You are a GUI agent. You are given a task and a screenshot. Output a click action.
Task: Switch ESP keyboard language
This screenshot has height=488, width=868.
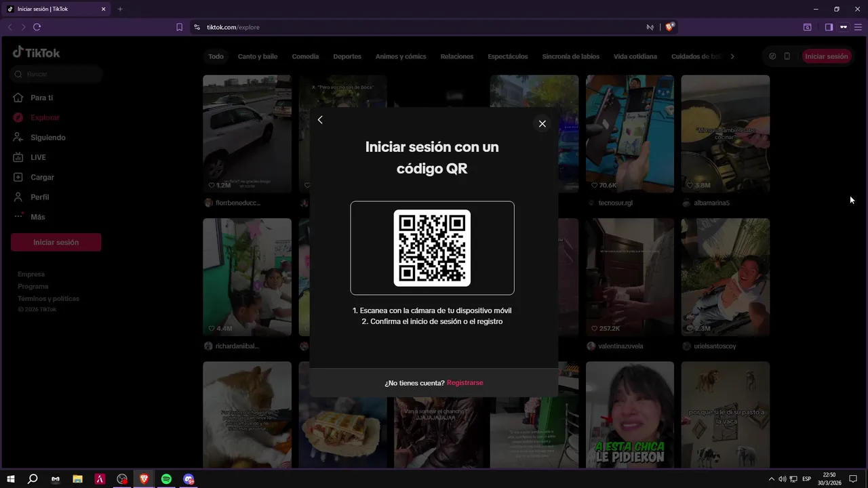coord(806,479)
